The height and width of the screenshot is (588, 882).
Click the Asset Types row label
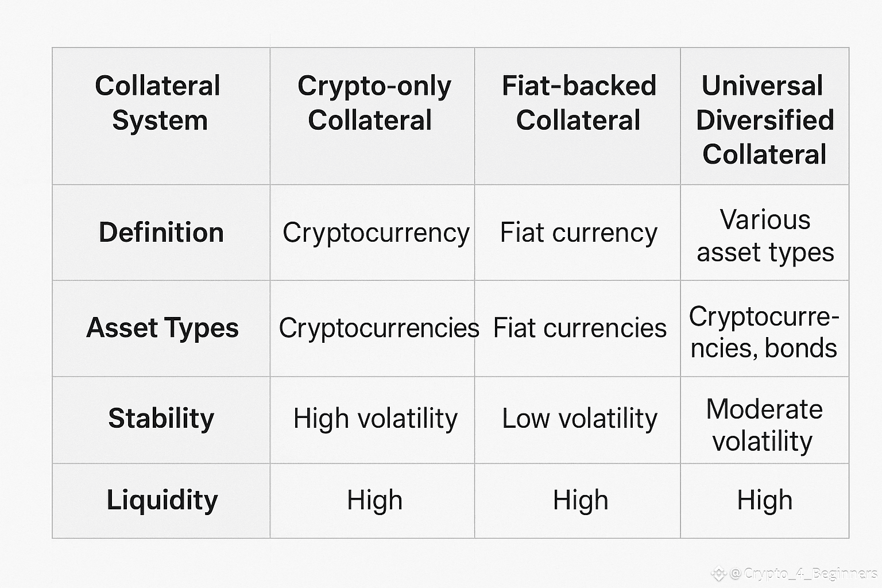click(161, 328)
